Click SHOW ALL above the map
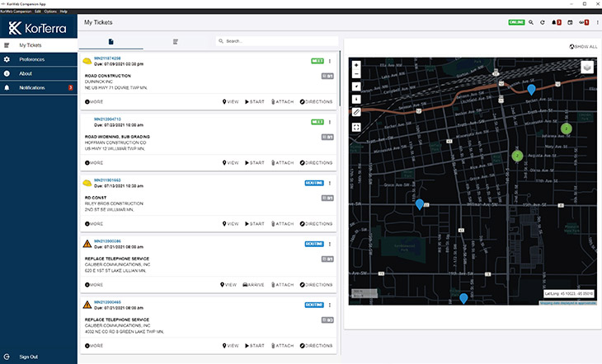The height and width of the screenshot is (364, 602). (x=583, y=46)
